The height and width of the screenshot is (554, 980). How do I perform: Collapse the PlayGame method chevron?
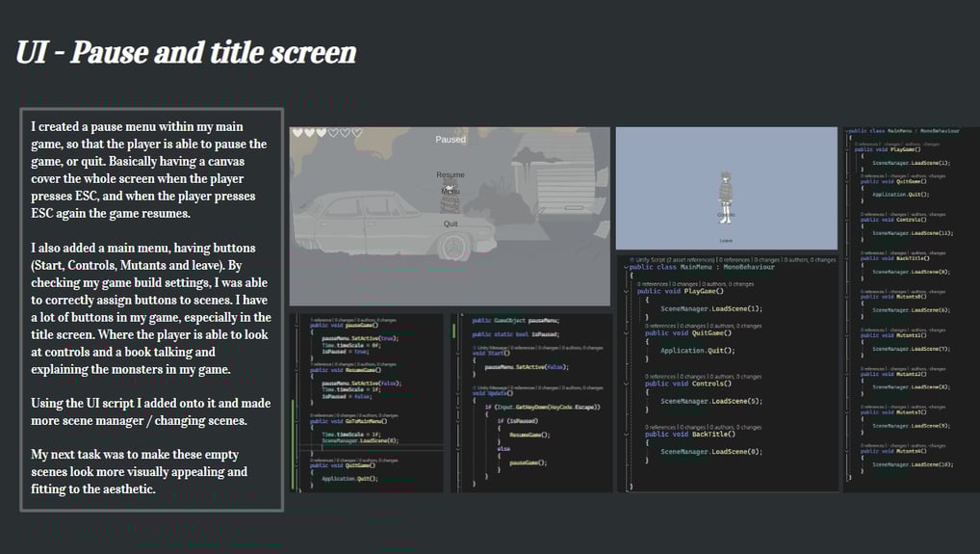pyautogui.click(x=627, y=291)
